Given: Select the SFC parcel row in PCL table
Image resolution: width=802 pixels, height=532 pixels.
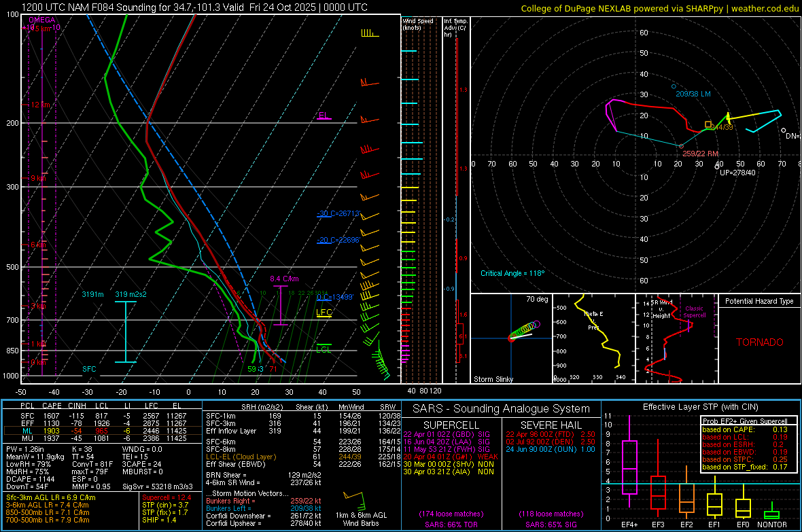Looking at the screenshot, I should 103,416.
